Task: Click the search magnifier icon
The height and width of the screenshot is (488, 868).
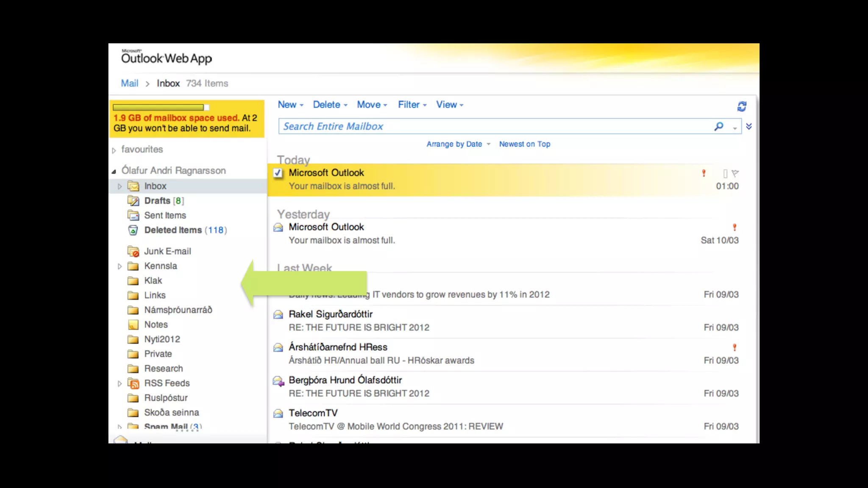Action: click(718, 126)
